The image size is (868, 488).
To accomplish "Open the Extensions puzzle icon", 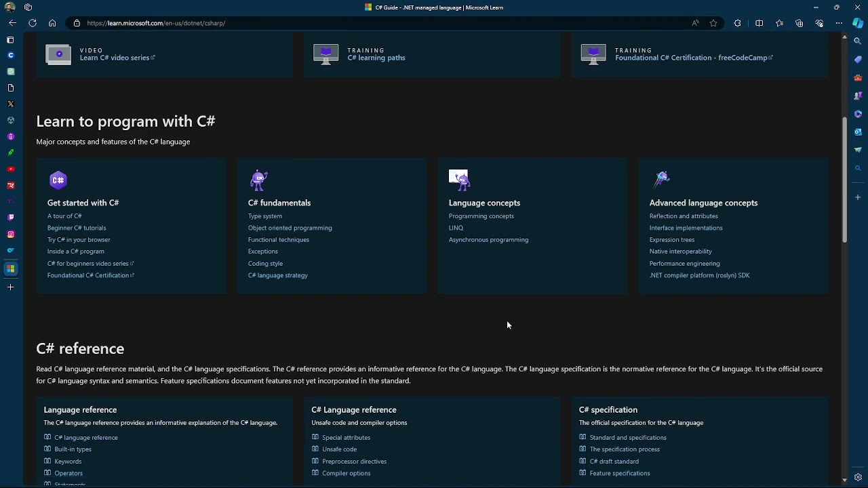I will tap(738, 23).
